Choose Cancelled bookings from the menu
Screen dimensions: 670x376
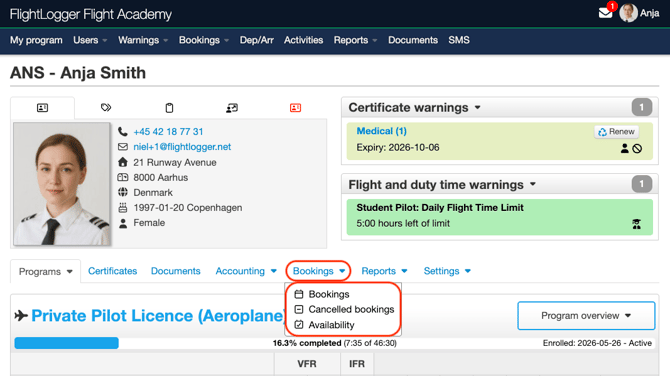pos(351,309)
